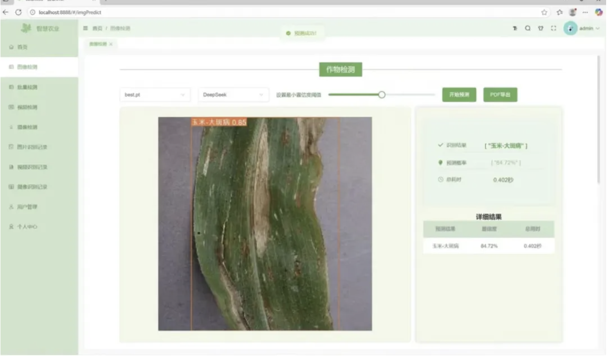Click the ["玉米-大斑病"] result value
This screenshot has width=616, height=364.
point(506,146)
